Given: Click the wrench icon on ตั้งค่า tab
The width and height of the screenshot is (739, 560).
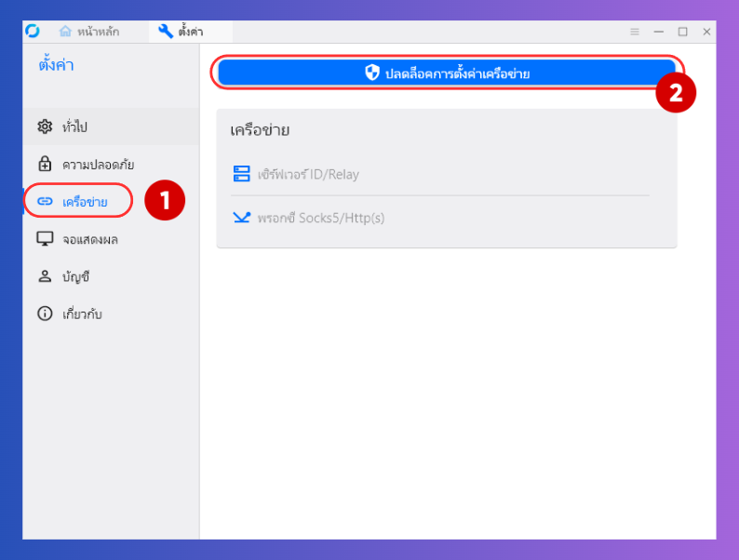Looking at the screenshot, I should tap(166, 32).
